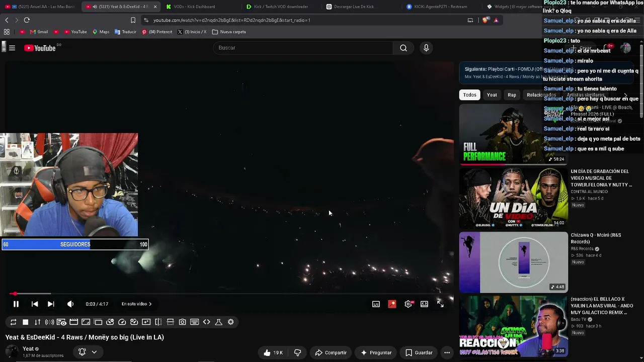Select the 'Rap' filter chip
The image size is (644, 362).
512,95
